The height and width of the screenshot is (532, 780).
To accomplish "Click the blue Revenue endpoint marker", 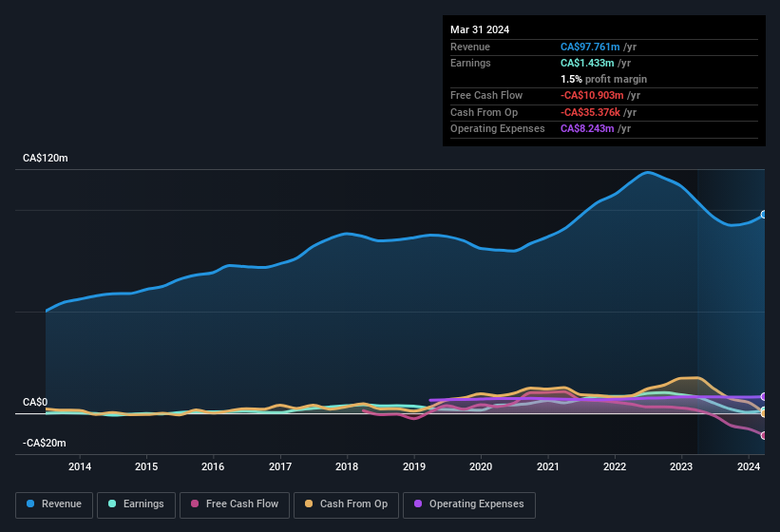I will point(764,215).
